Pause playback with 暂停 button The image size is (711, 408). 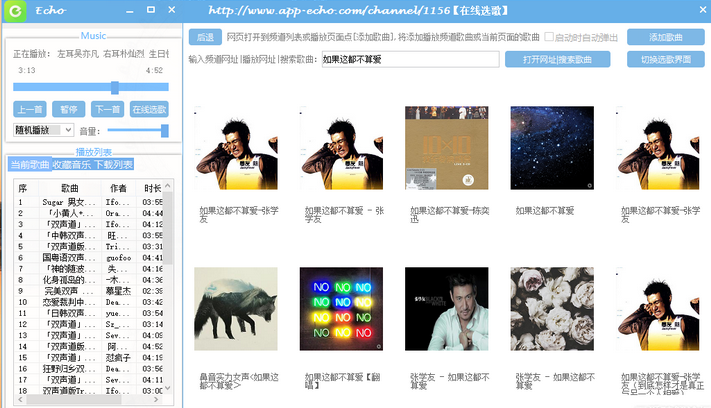coord(68,109)
